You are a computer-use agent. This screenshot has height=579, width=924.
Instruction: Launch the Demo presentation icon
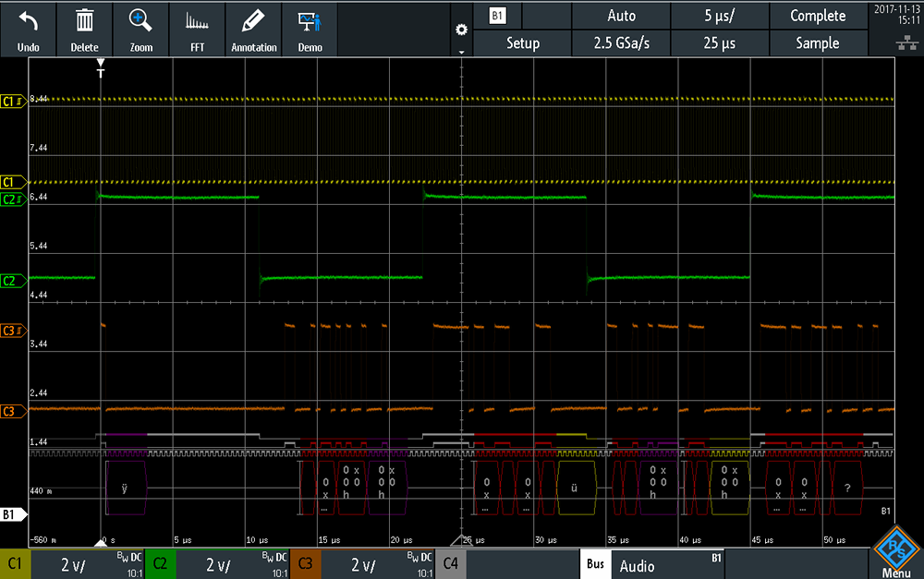tap(310, 22)
